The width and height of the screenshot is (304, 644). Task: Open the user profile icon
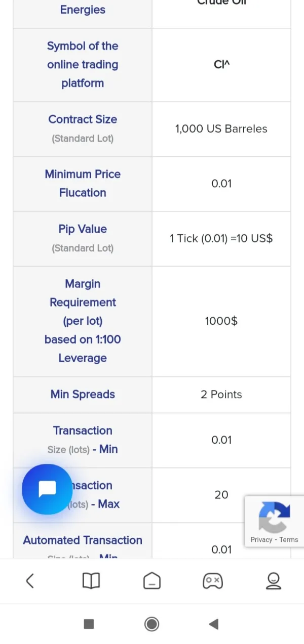click(274, 581)
